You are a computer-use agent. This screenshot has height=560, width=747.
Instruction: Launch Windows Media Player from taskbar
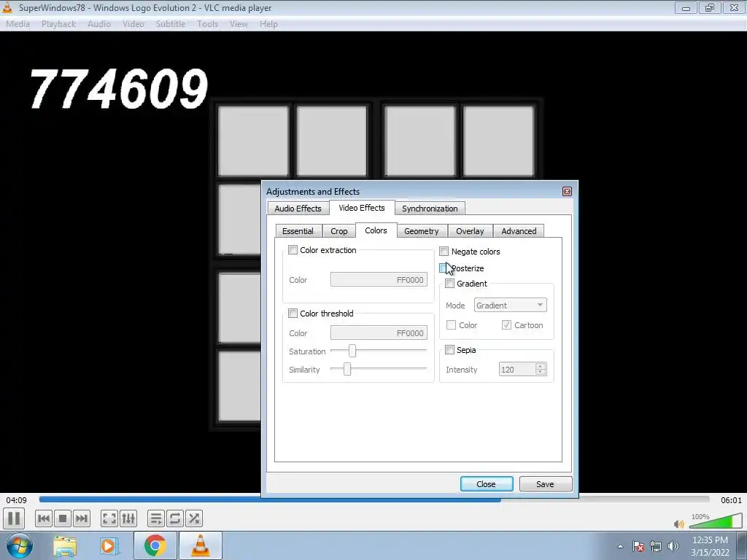(x=109, y=545)
